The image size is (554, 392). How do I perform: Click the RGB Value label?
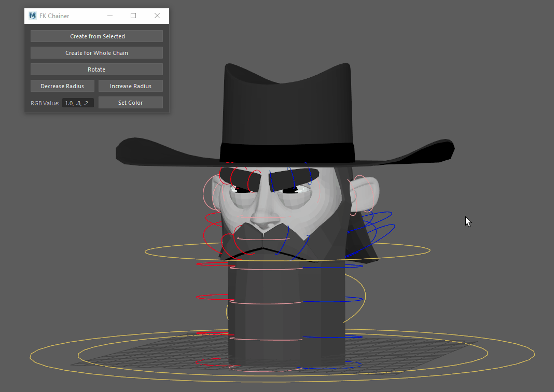pos(45,103)
